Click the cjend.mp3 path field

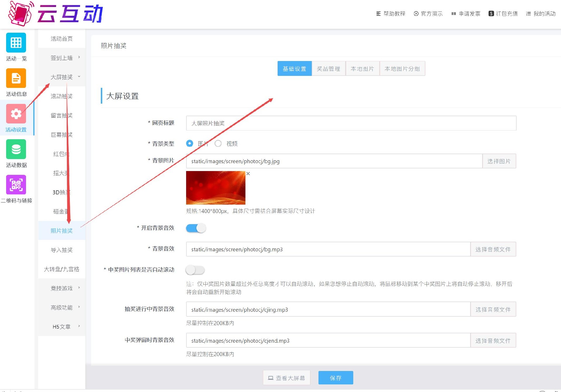328,341
